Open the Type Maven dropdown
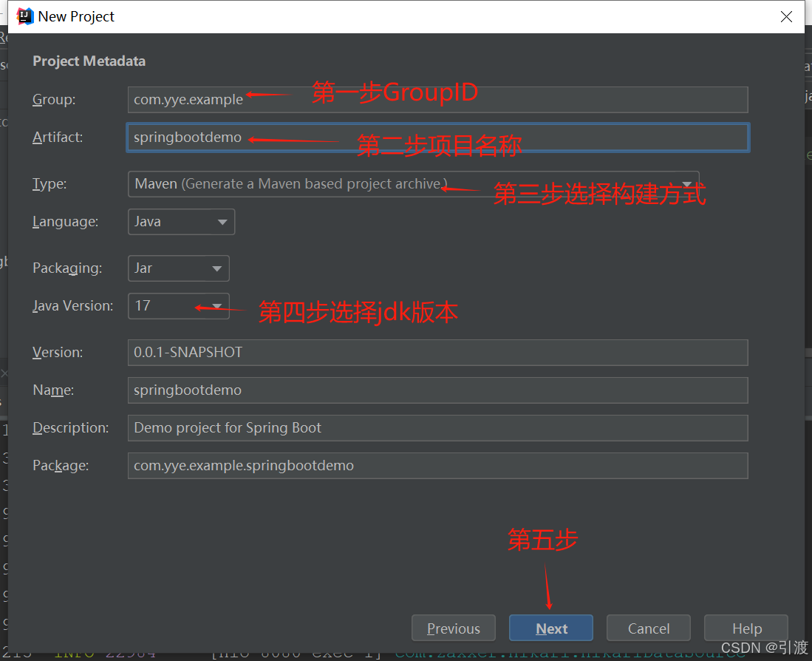The height and width of the screenshot is (661, 812). click(x=413, y=184)
